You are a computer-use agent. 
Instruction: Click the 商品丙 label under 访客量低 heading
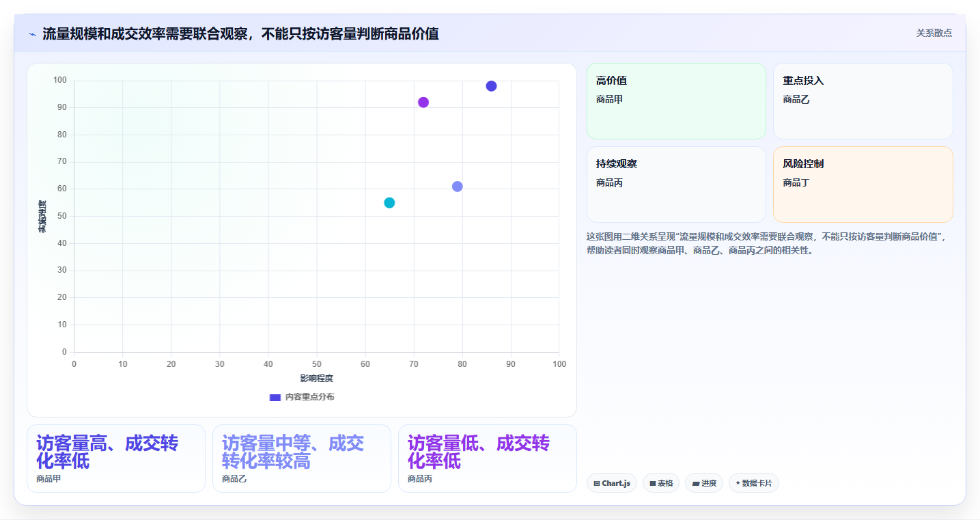(x=420, y=479)
